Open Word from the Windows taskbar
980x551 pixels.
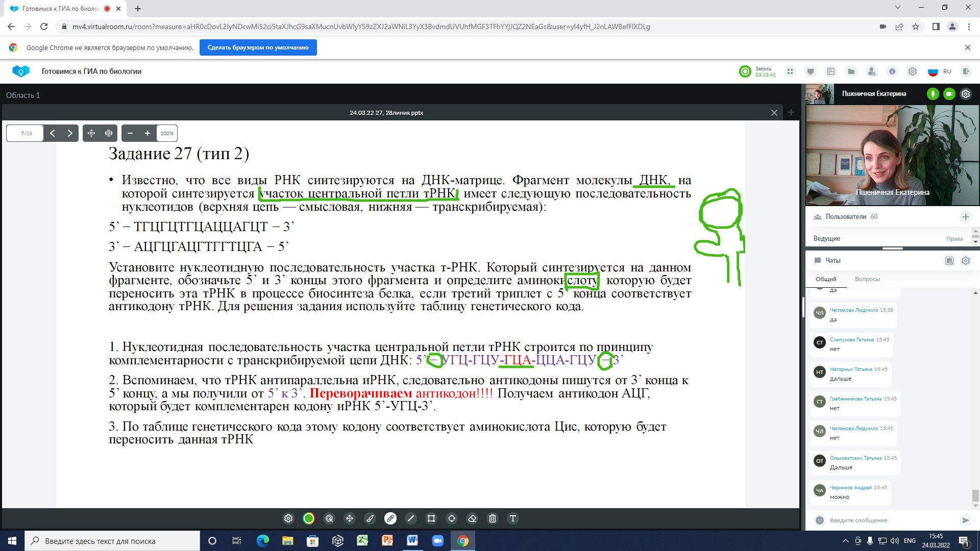click(x=412, y=541)
